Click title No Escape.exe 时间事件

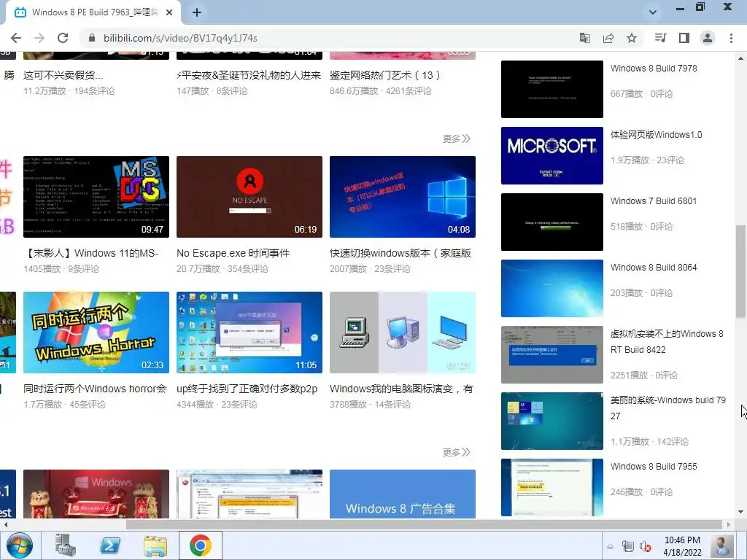[233, 253]
